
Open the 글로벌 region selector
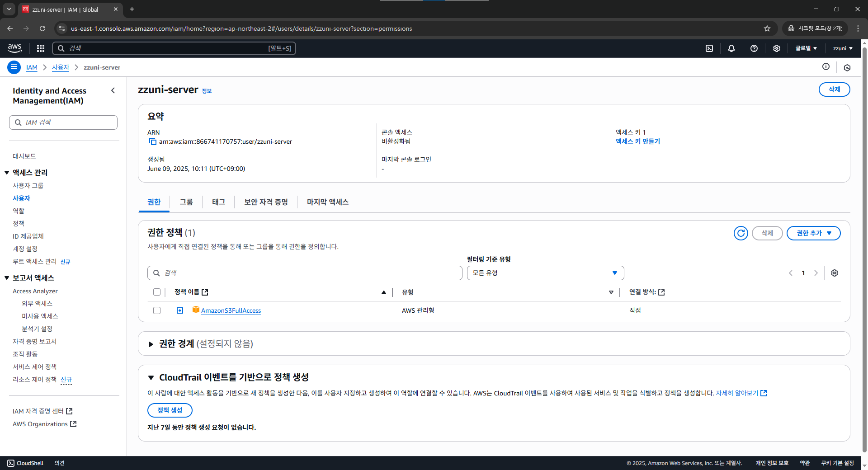806,48
